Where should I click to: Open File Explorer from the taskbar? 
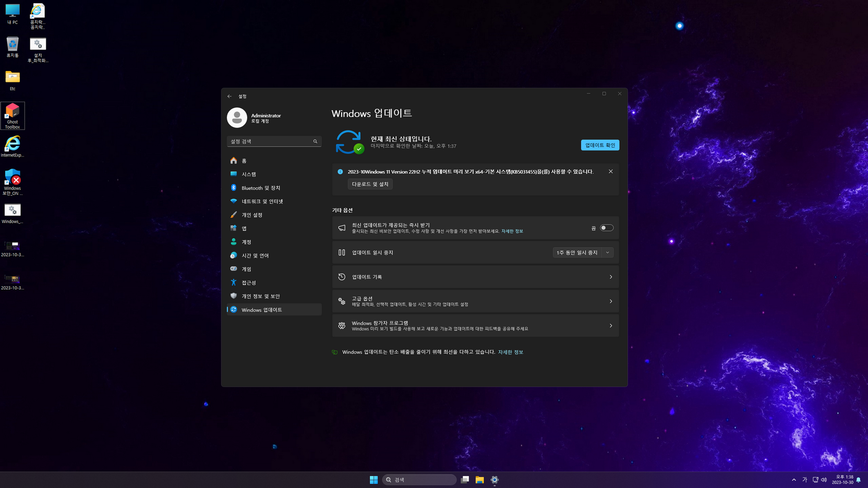tap(479, 480)
